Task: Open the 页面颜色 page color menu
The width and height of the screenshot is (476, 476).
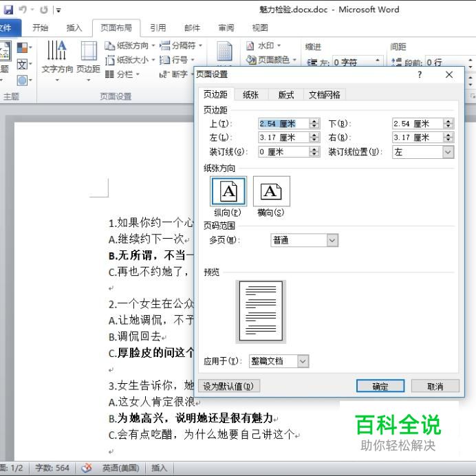Action: (x=271, y=60)
